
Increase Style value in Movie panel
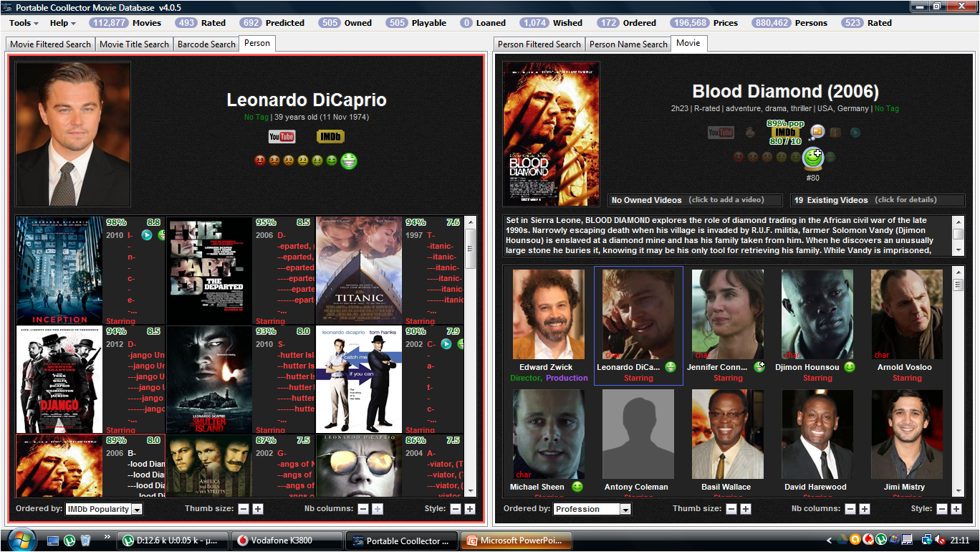957,509
